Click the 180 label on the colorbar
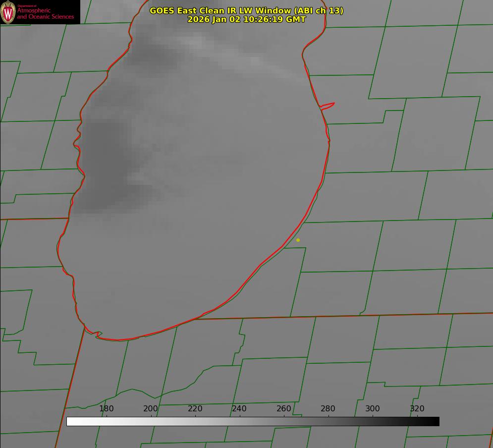The width and height of the screenshot is (493, 448). click(x=107, y=409)
